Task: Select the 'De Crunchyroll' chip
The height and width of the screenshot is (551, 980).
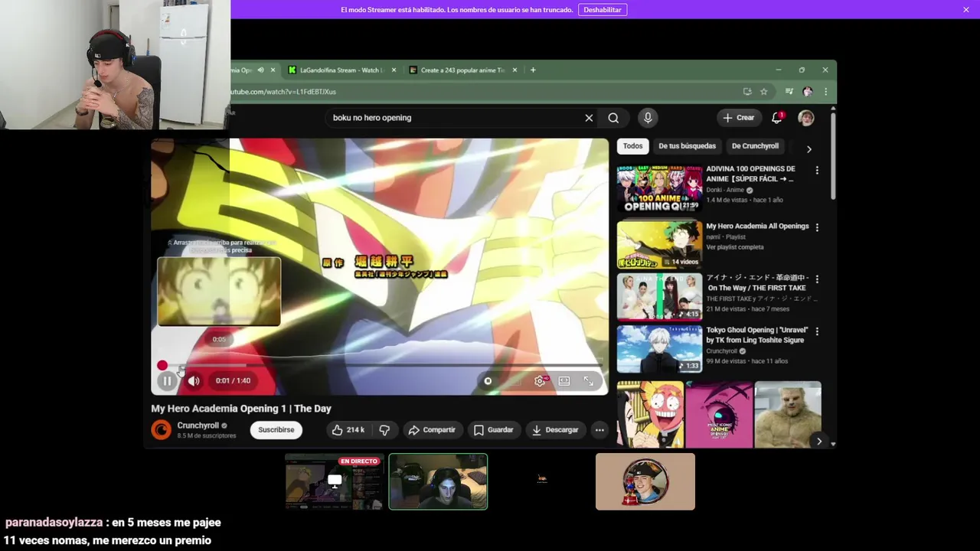Action: coord(755,146)
